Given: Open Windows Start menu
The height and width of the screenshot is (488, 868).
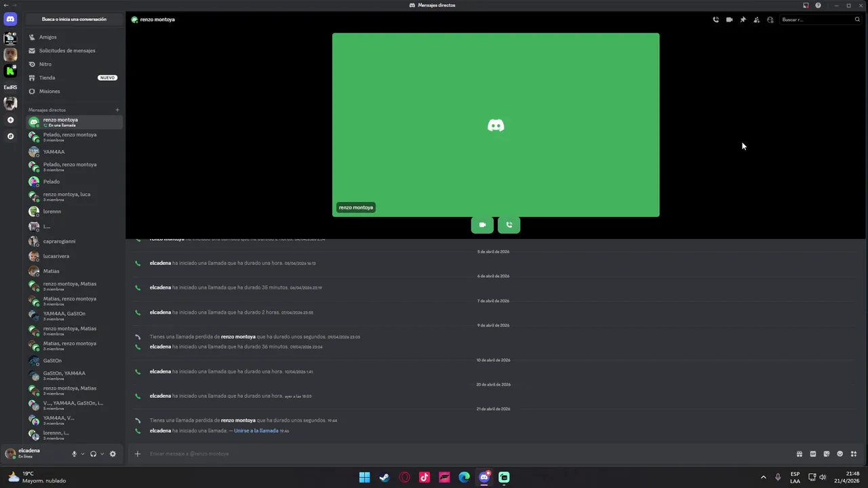Looking at the screenshot, I should pyautogui.click(x=364, y=477).
